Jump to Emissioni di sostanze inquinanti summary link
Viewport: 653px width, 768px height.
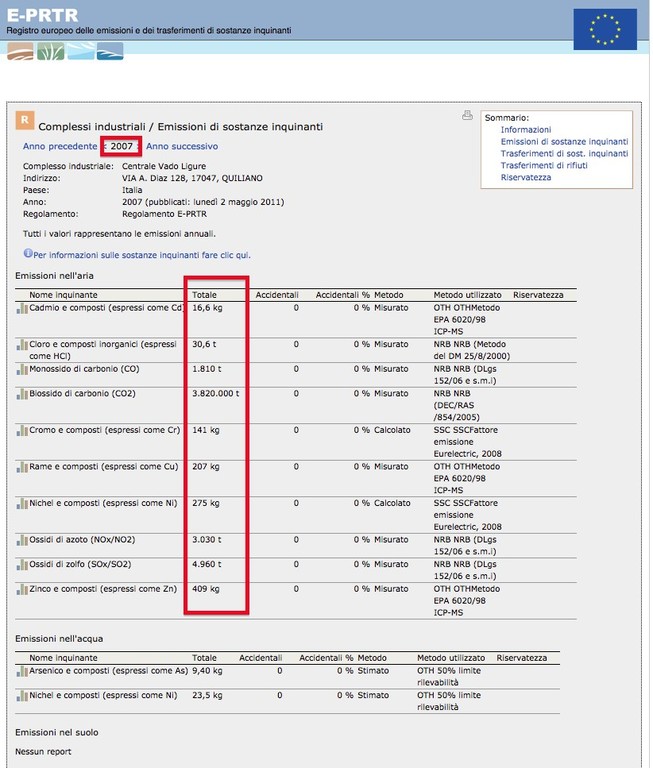point(564,142)
